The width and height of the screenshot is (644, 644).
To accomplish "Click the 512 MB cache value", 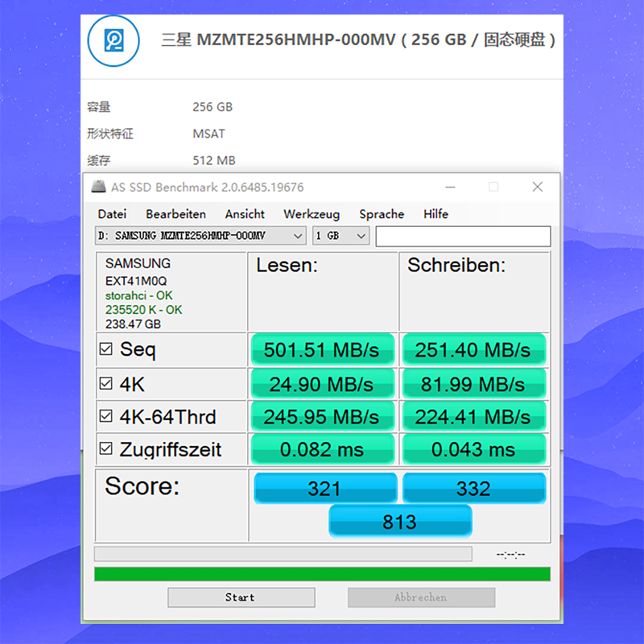I will 214,160.
